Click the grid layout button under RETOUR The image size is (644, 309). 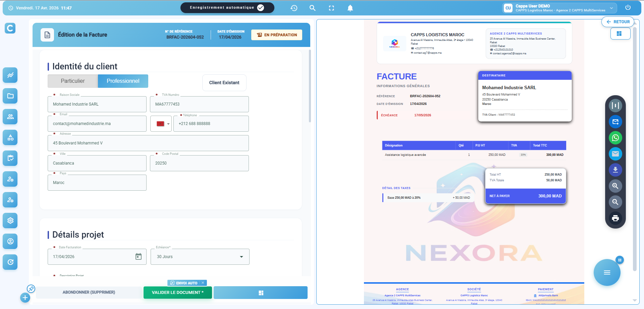click(x=620, y=34)
